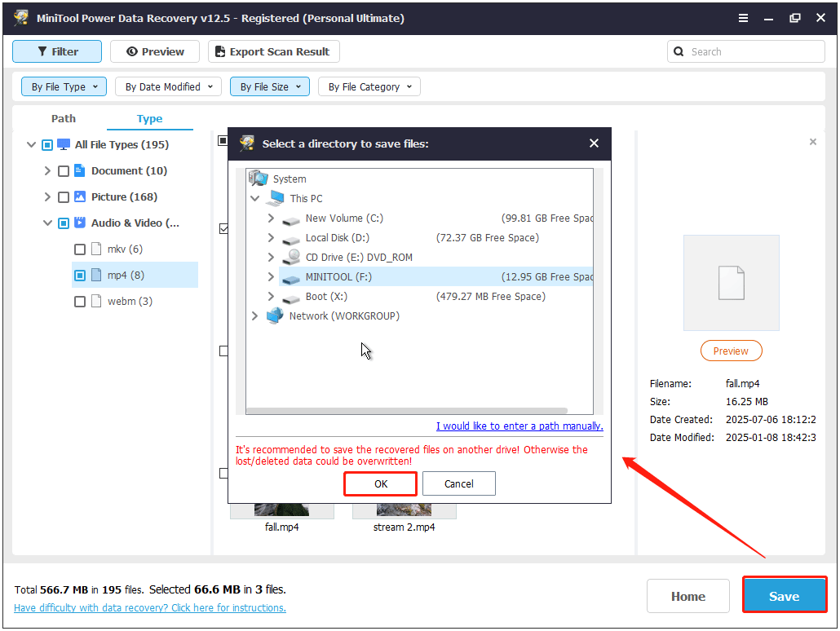Open the hamburger menu in title bar
Image resolution: width=840 pixels, height=631 pixels.
point(743,18)
